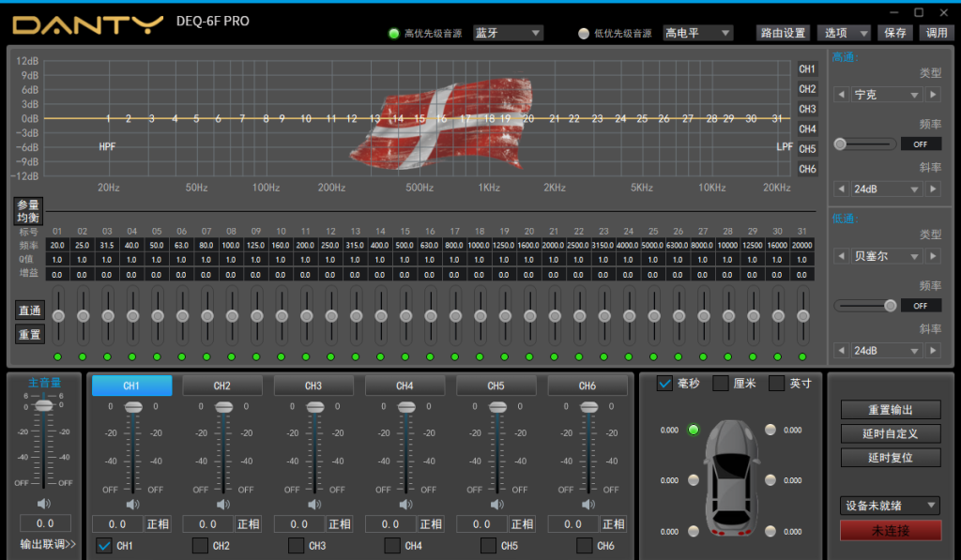The image size is (961, 560).
Task: Toggle the CH1 link checkbox at bottom
Action: pos(104,545)
